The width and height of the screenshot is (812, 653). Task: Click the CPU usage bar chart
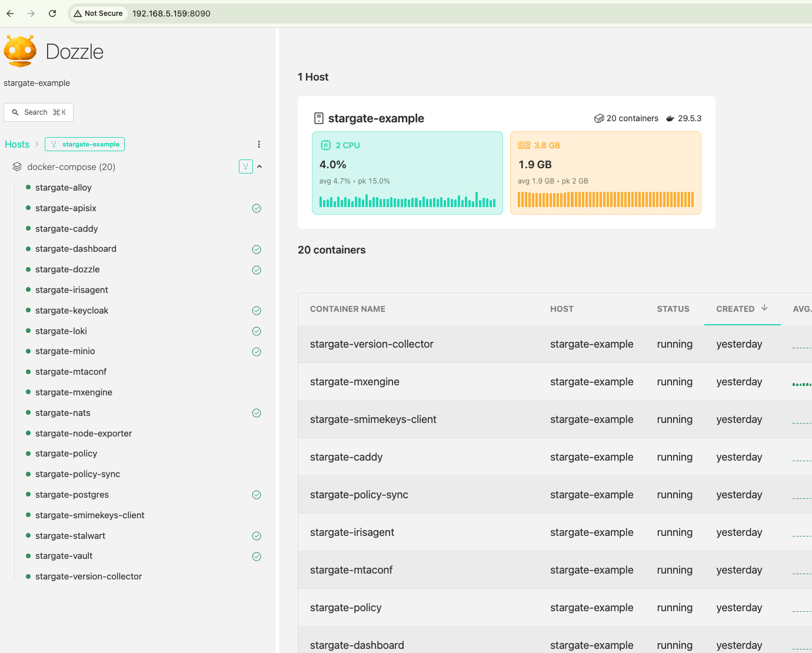pyautogui.click(x=407, y=200)
